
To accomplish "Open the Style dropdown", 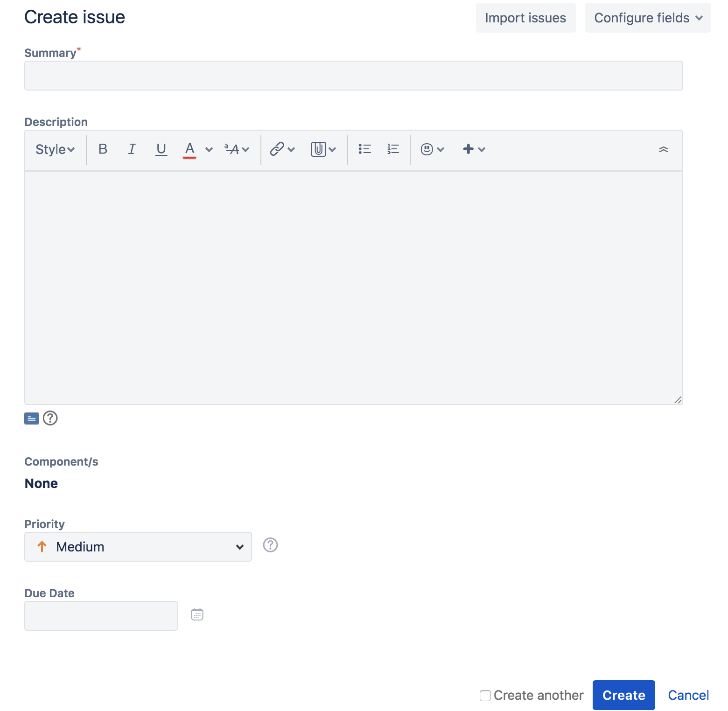I will coord(55,149).
